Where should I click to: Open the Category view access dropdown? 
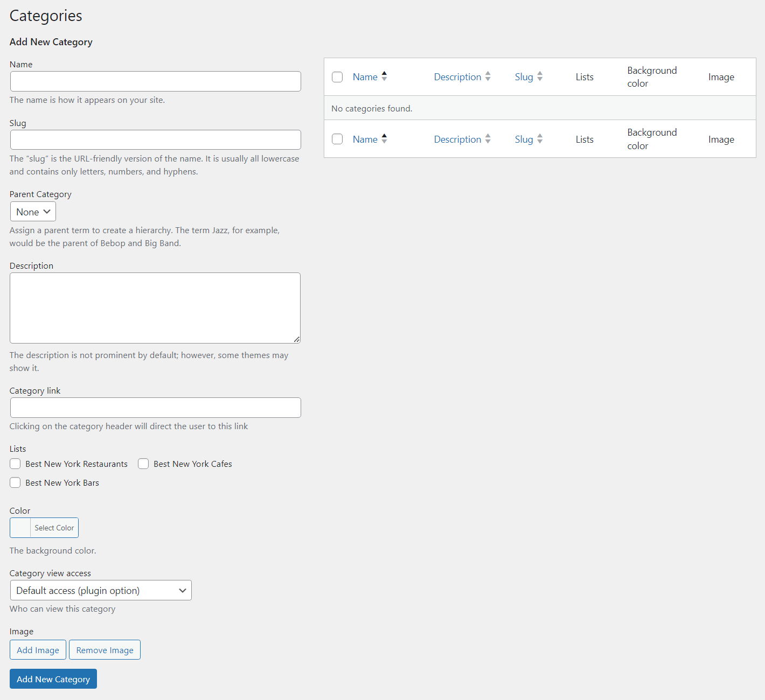(x=101, y=590)
